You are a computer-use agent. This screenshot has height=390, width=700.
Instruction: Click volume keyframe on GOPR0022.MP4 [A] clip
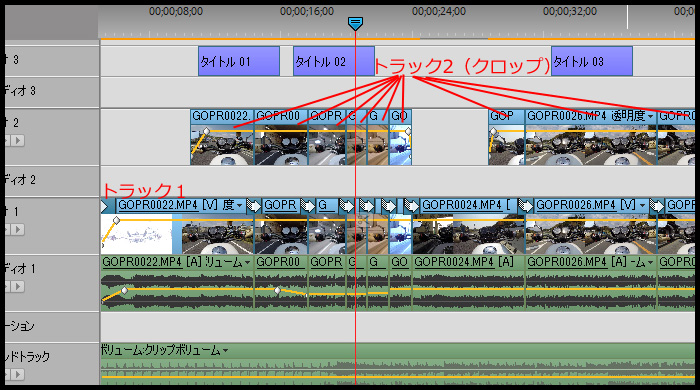coord(125,290)
